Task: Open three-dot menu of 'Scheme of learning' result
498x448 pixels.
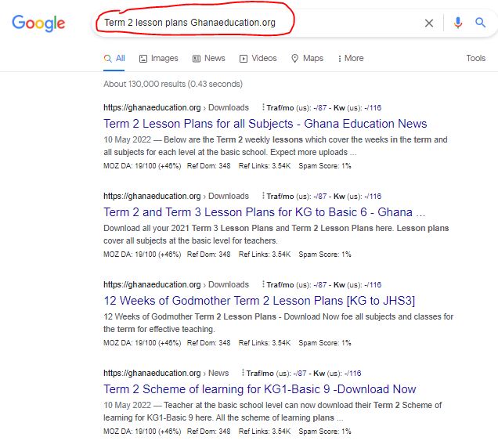Action: click(243, 373)
